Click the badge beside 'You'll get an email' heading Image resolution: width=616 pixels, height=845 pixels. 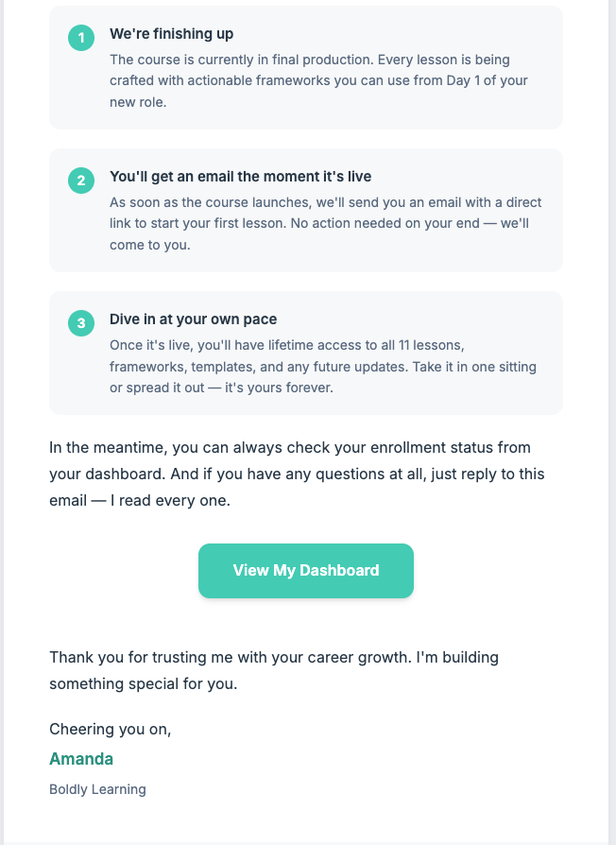(x=80, y=181)
